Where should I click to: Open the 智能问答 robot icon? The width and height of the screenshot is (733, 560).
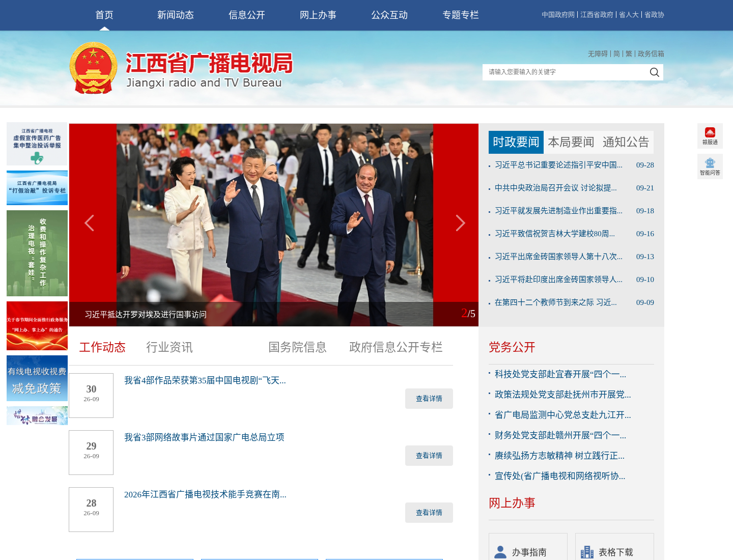pos(710,166)
